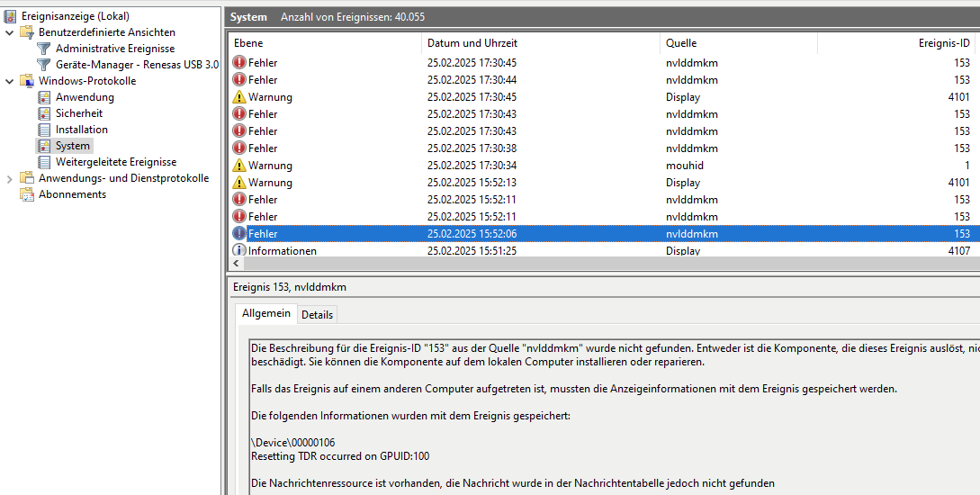980x495 pixels.
Task: Click Display source at 15:51:25 row
Action: pyautogui.click(x=683, y=250)
